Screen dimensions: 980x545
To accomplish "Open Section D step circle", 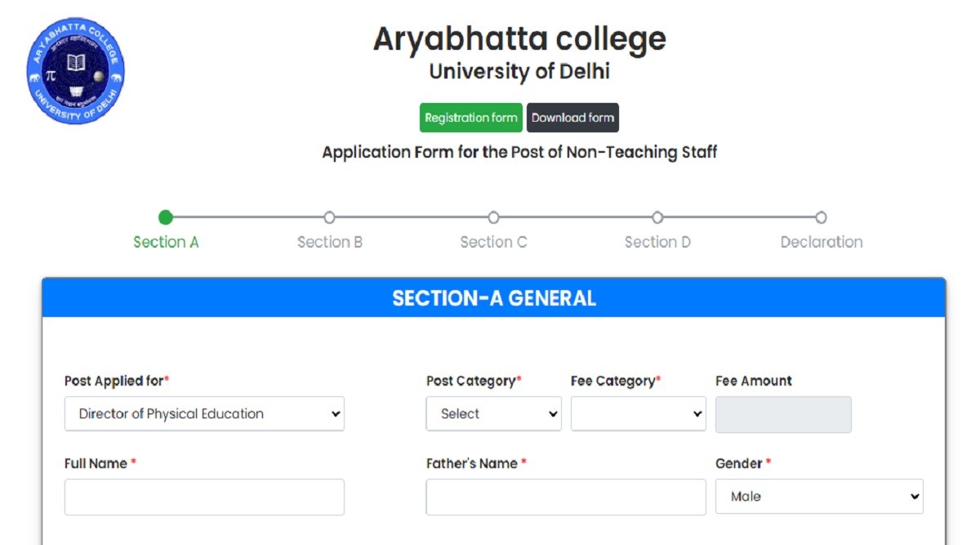I will click(657, 217).
